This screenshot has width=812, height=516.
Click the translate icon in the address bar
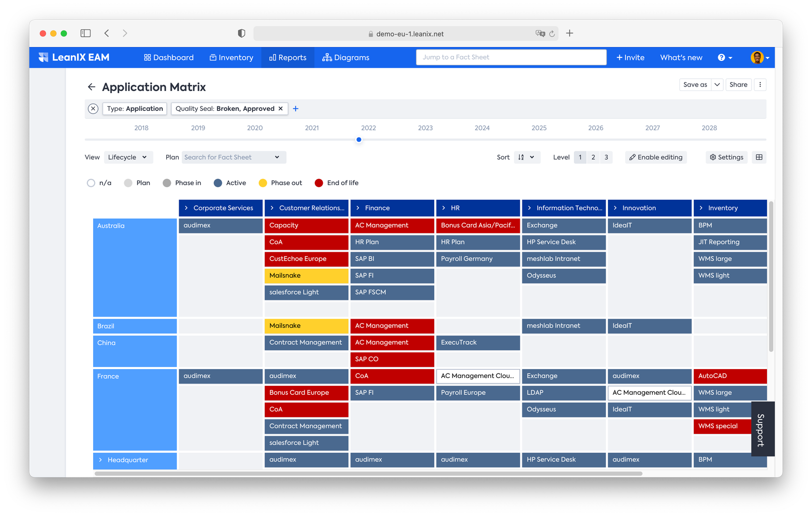(540, 34)
